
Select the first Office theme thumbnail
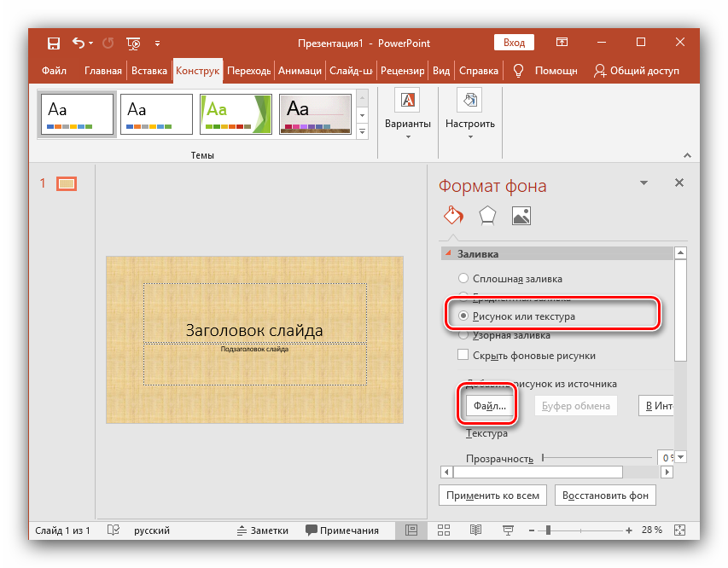77,114
